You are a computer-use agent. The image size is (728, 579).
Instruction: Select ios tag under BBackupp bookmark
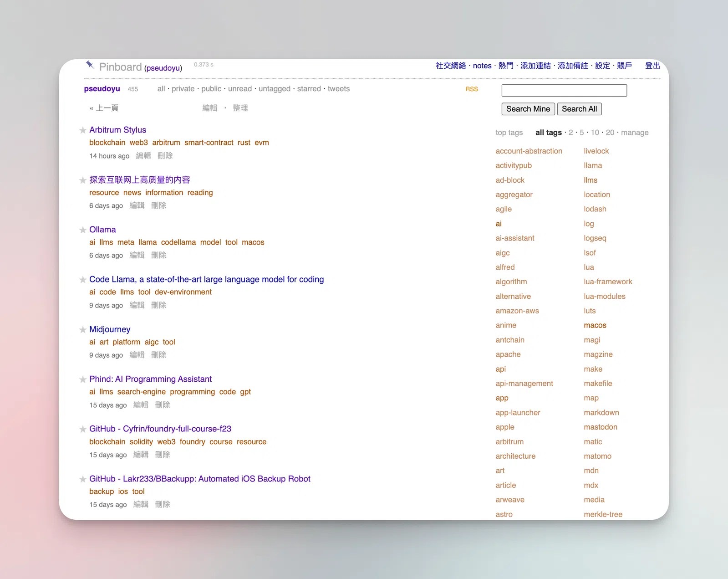point(123,492)
